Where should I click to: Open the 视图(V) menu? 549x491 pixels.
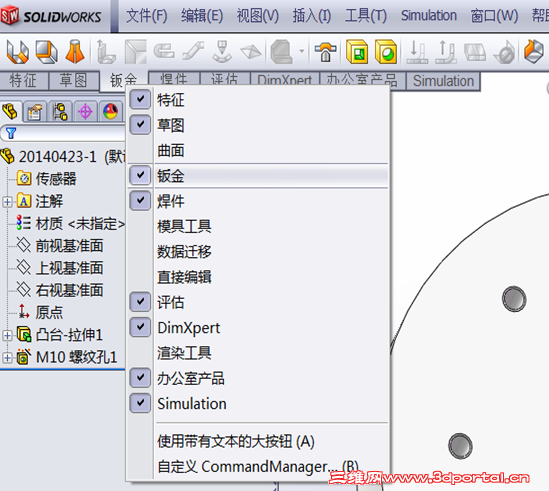(257, 16)
